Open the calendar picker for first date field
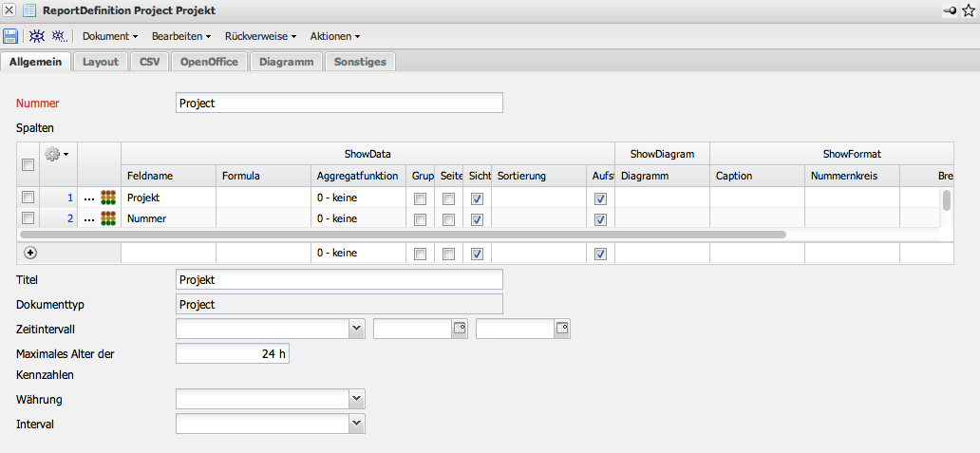Screen dimensions: 980x453 (459, 329)
